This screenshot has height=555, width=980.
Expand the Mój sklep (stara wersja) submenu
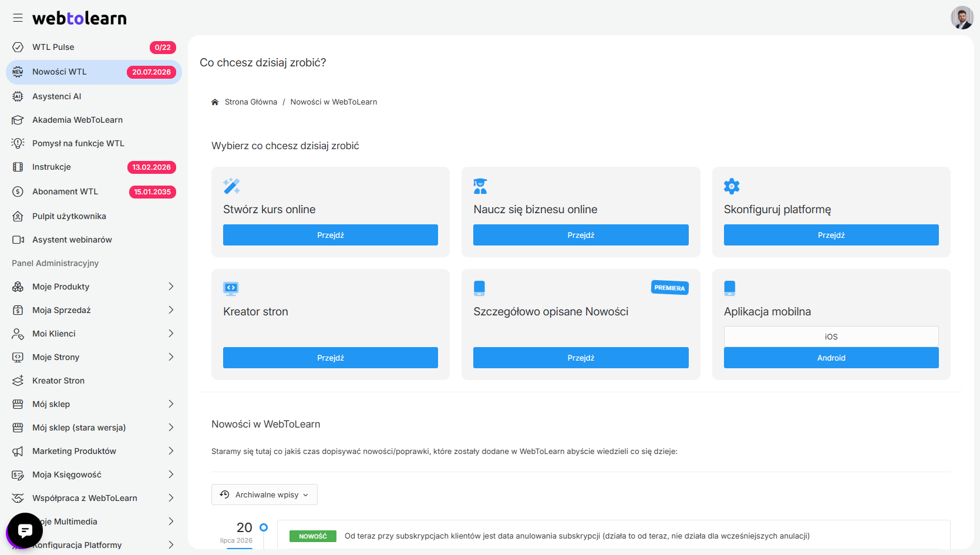[x=171, y=428]
